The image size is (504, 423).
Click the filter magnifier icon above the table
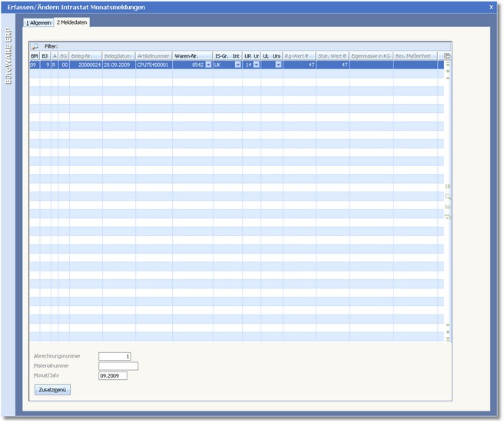click(35, 47)
